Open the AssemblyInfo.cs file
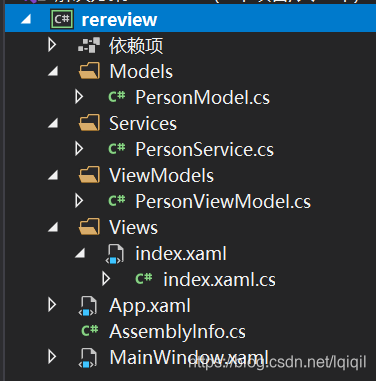This screenshot has height=381, width=376. [177, 331]
